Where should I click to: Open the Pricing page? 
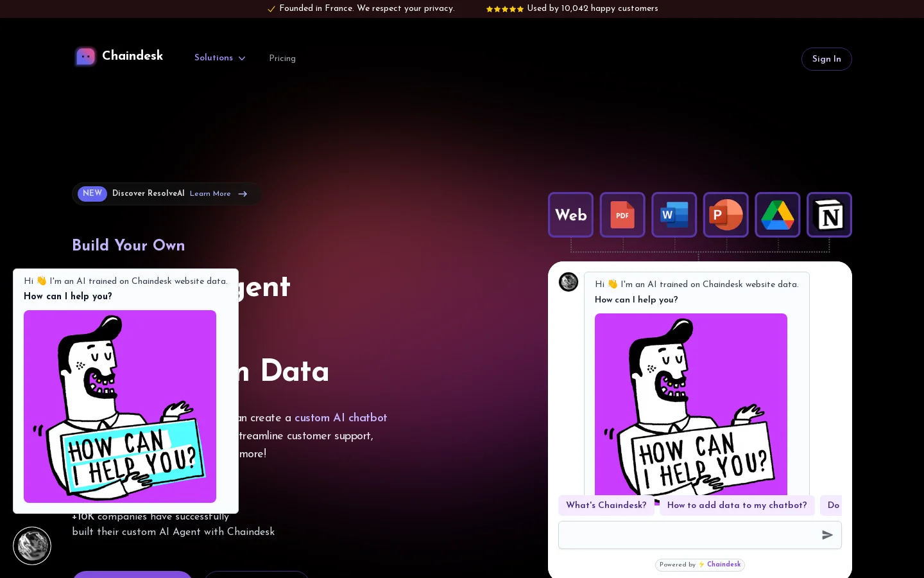282,58
